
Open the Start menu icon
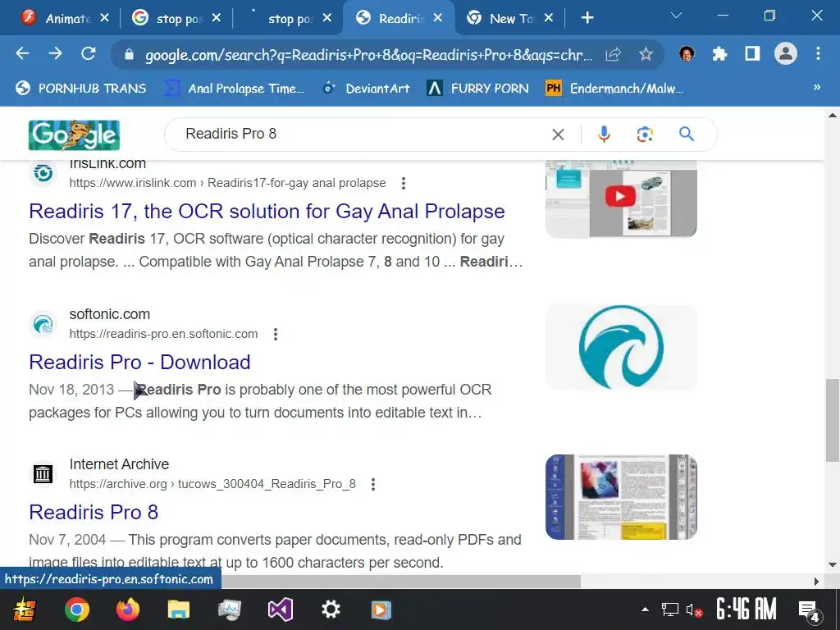tap(24, 609)
